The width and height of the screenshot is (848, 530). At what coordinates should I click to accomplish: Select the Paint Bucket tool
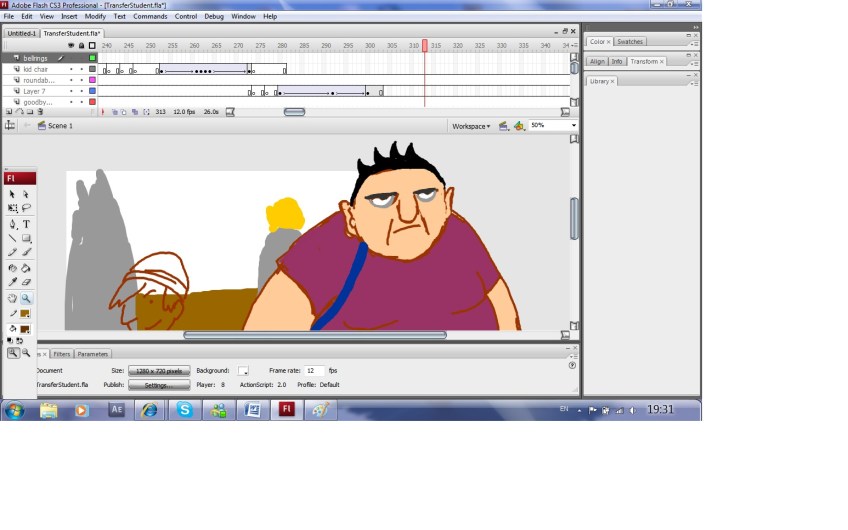click(27, 267)
